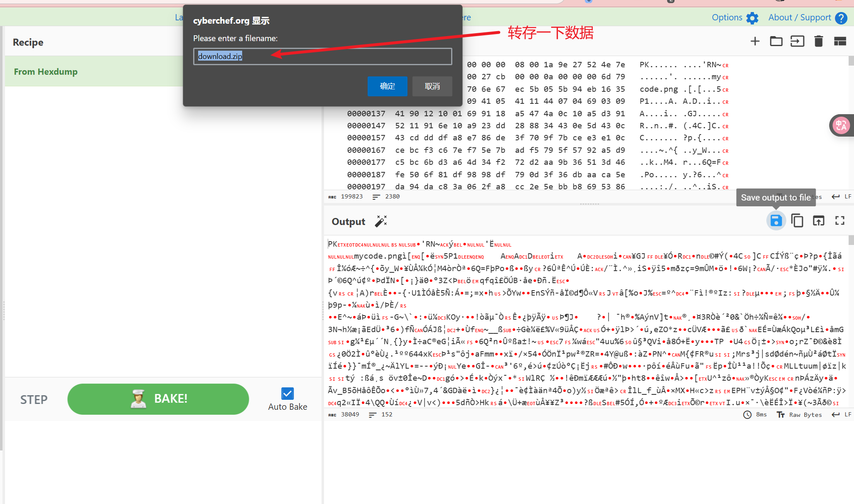
Task: Replace input with output icon
Action: point(818,221)
